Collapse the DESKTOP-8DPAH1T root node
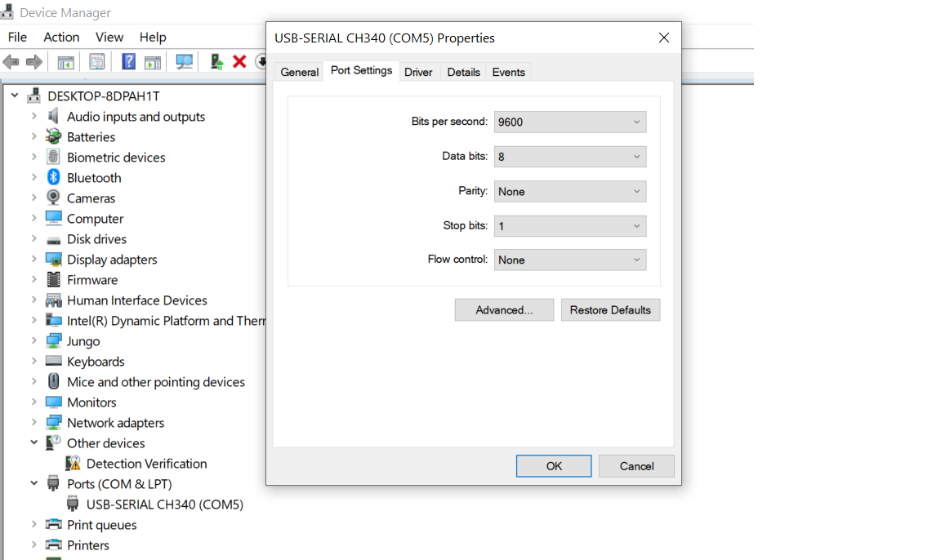Image resolution: width=941 pixels, height=560 pixels. click(15, 96)
